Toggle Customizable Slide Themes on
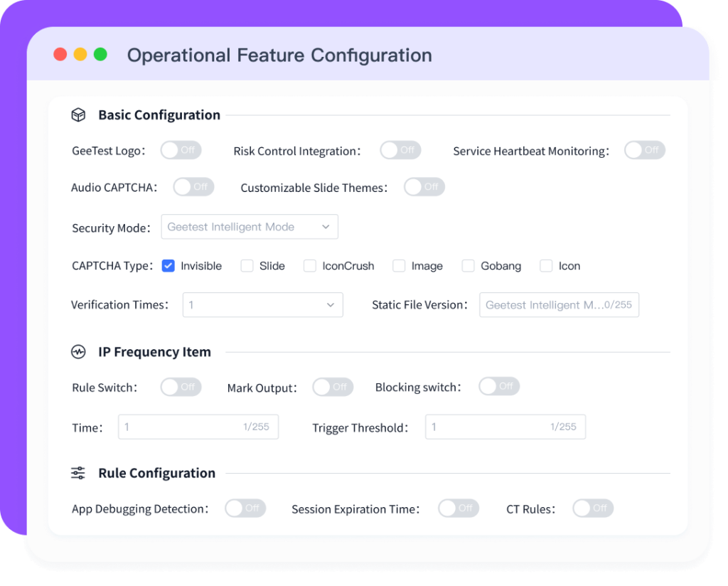 tap(424, 187)
